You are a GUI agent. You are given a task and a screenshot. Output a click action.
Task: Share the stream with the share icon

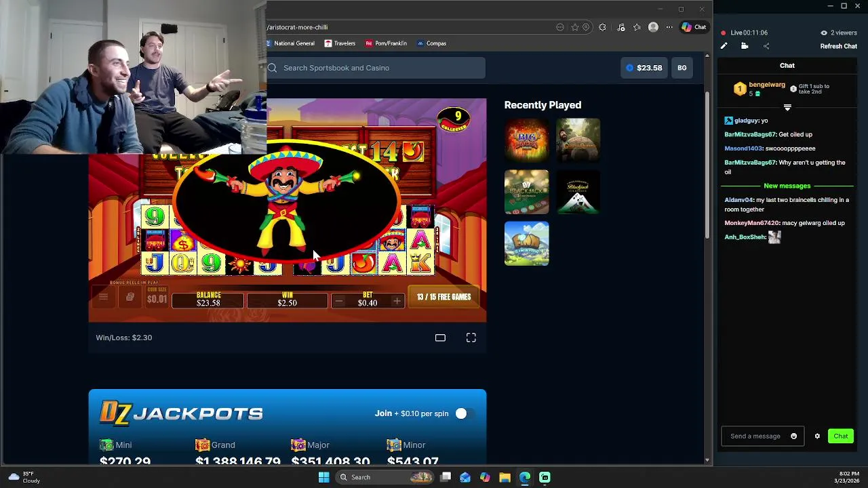(766, 46)
